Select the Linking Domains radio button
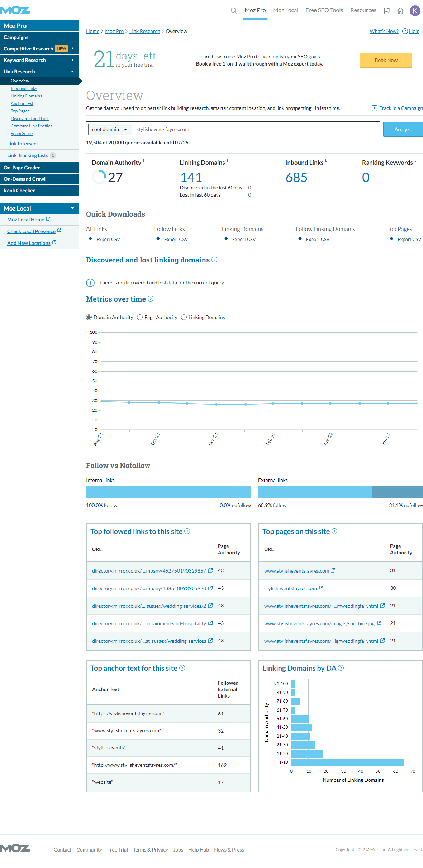423x868 pixels. 184,317
